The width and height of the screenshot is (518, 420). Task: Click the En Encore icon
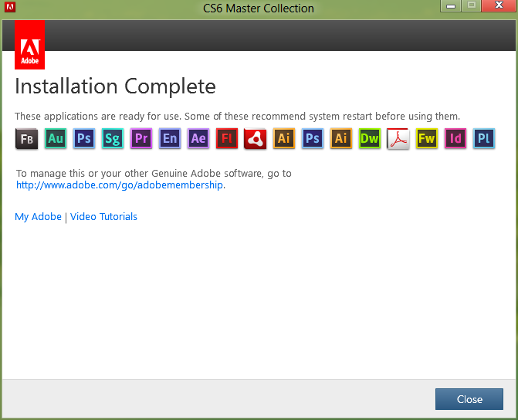pyautogui.click(x=170, y=138)
